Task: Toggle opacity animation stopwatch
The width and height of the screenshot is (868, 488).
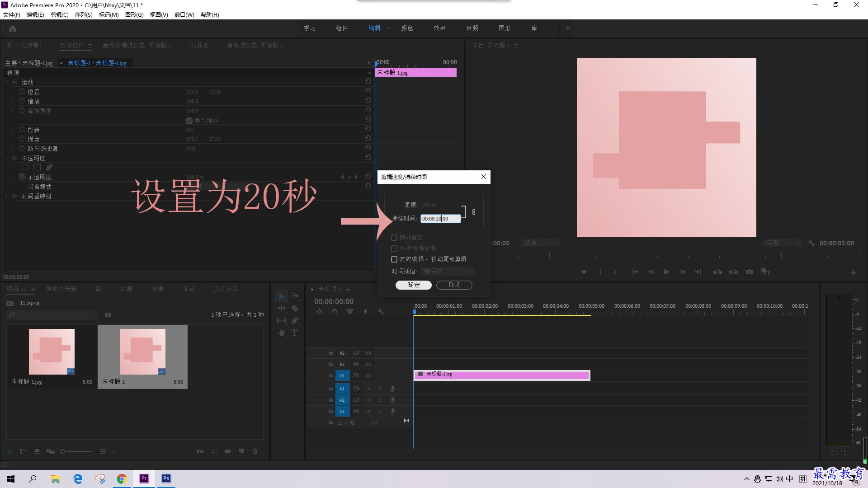Action: tap(22, 177)
